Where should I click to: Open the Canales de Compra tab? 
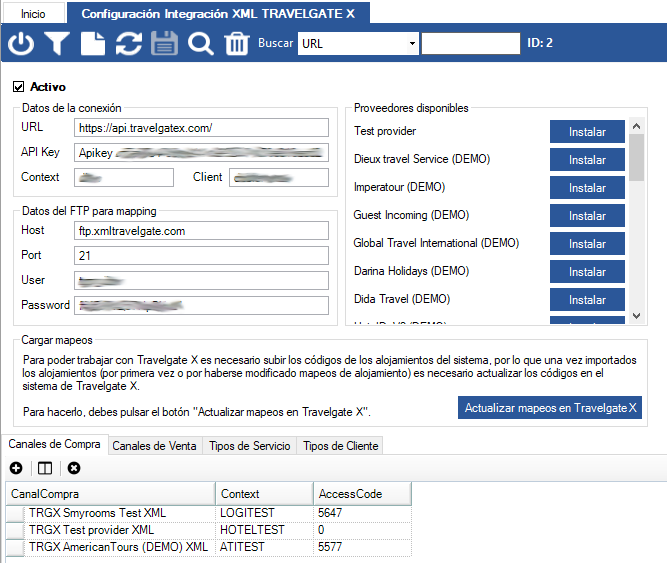pyautogui.click(x=54, y=444)
